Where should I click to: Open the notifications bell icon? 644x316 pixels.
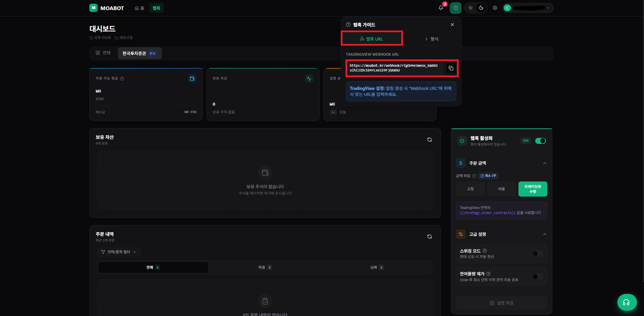tap(441, 8)
